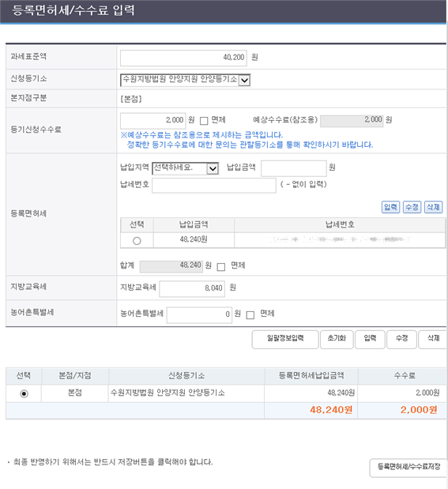448x489 pixels.
Task: Click the small blue 수정 button
Action: (412, 207)
